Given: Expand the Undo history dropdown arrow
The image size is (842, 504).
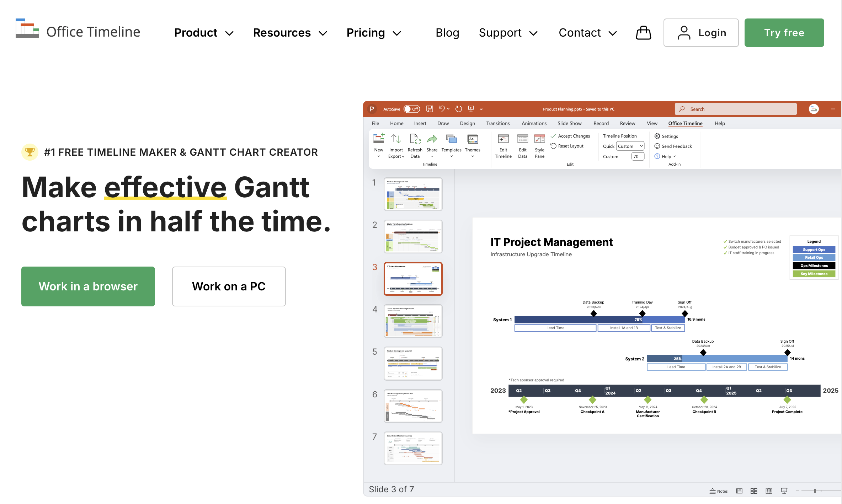Looking at the screenshot, I should pos(448,109).
